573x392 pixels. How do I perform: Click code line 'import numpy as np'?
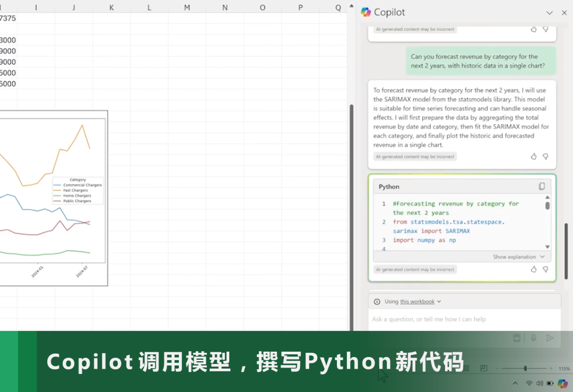[x=424, y=240]
